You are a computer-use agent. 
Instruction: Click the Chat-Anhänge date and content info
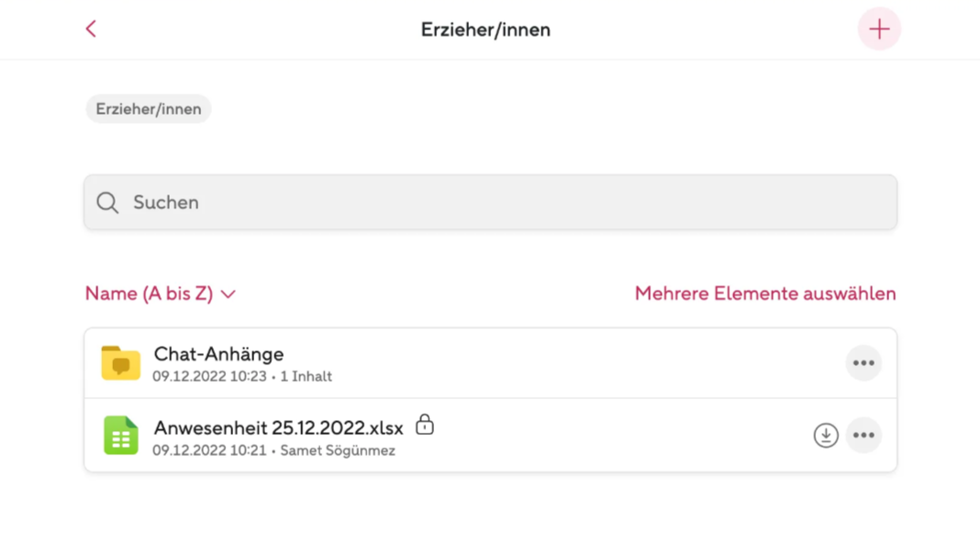tap(242, 377)
